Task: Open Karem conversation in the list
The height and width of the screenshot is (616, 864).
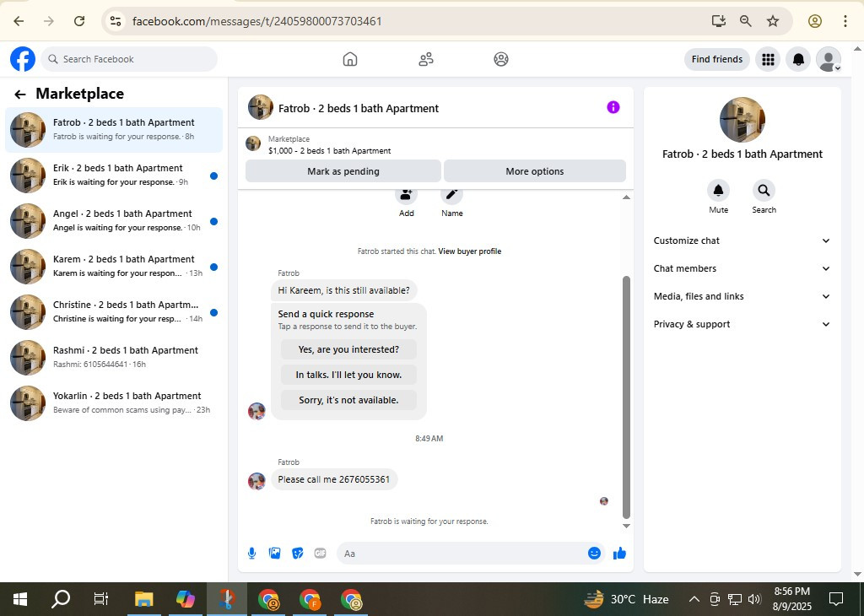Action: [x=114, y=267]
